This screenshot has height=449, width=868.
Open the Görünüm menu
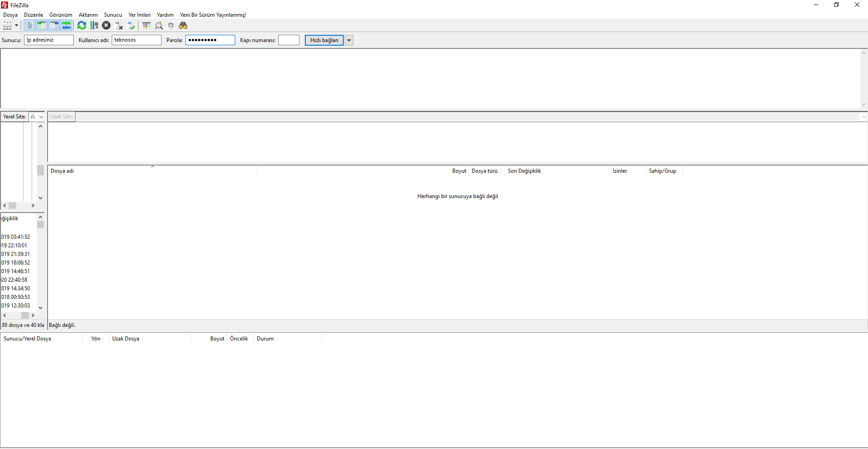pos(61,15)
